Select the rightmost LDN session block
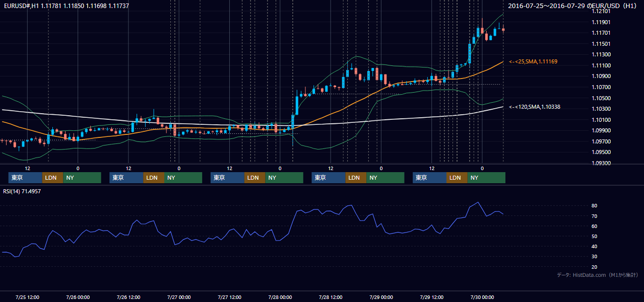The height and width of the screenshot is (302, 644). click(x=457, y=178)
